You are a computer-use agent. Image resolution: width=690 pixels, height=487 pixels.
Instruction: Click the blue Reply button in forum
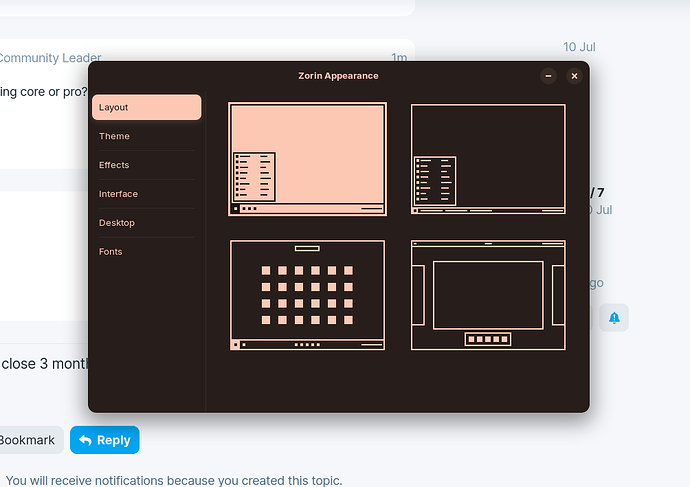pyautogui.click(x=105, y=440)
